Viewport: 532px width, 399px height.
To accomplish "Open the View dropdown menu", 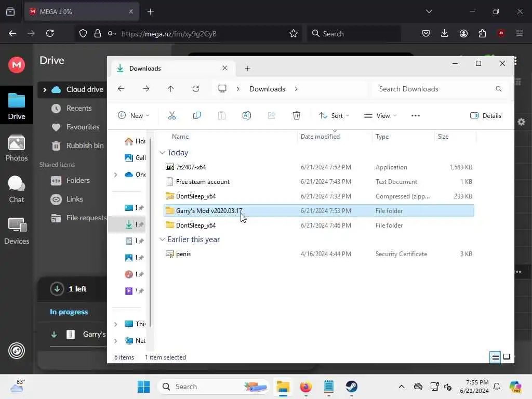I will click(x=380, y=116).
